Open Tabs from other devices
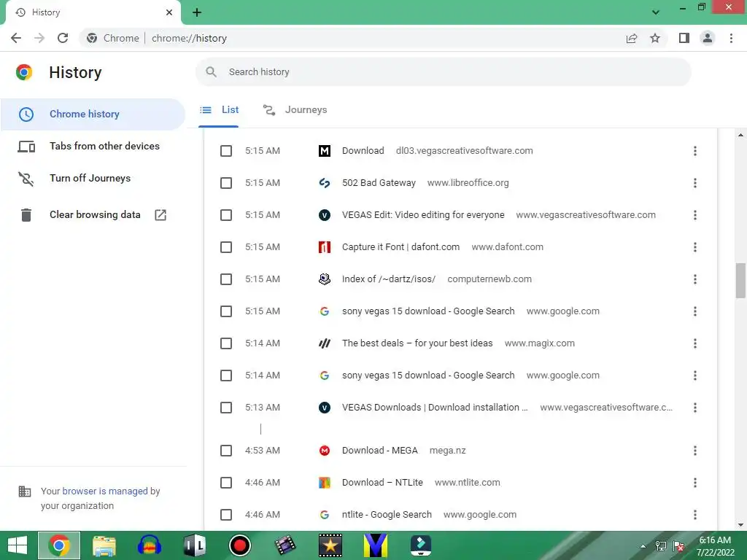Viewport: 747px width, 560px height. click(x=93, y=146)
